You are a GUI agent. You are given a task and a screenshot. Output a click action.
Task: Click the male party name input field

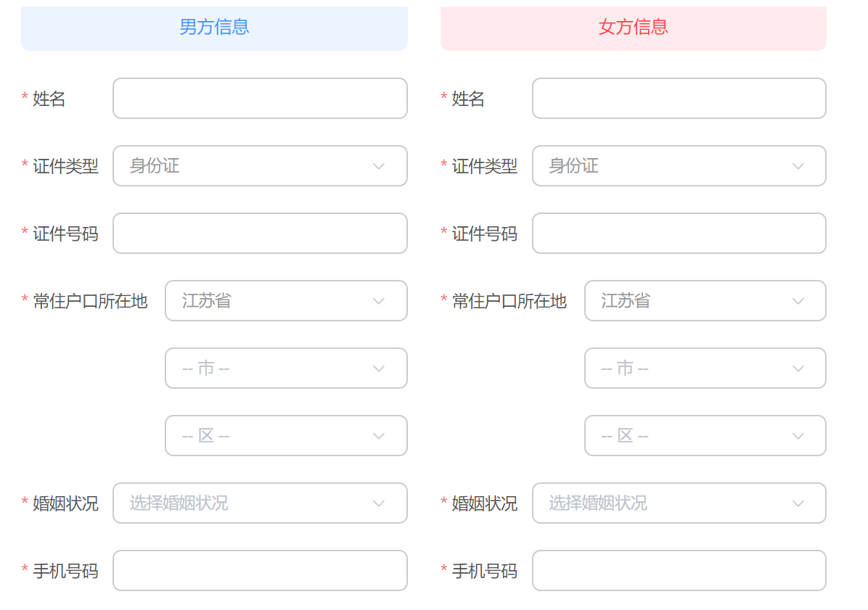click(260, 99)
